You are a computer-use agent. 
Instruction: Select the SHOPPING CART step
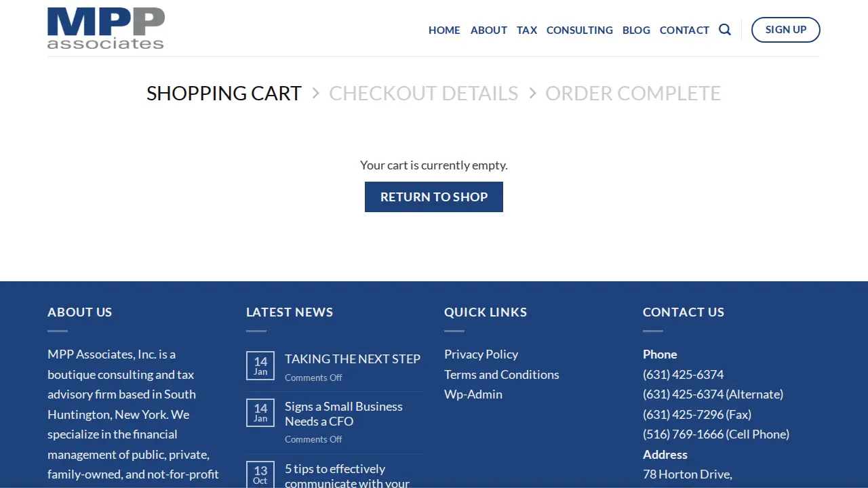coord(224,93)
